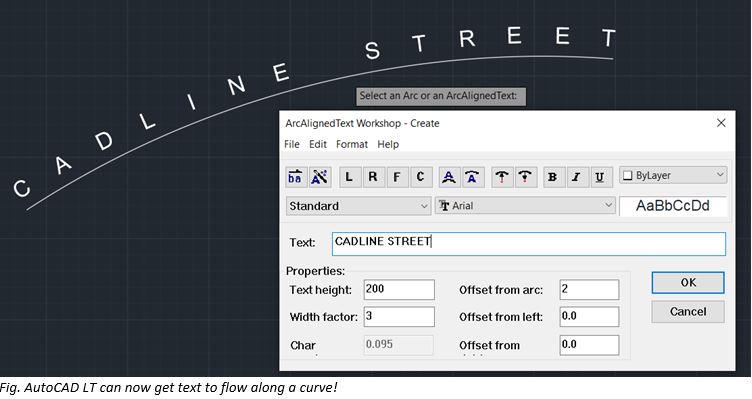The height and width of the screenshot is (399, 752).
Task: Click the Offset from arc field
Action: click(589, 290)
